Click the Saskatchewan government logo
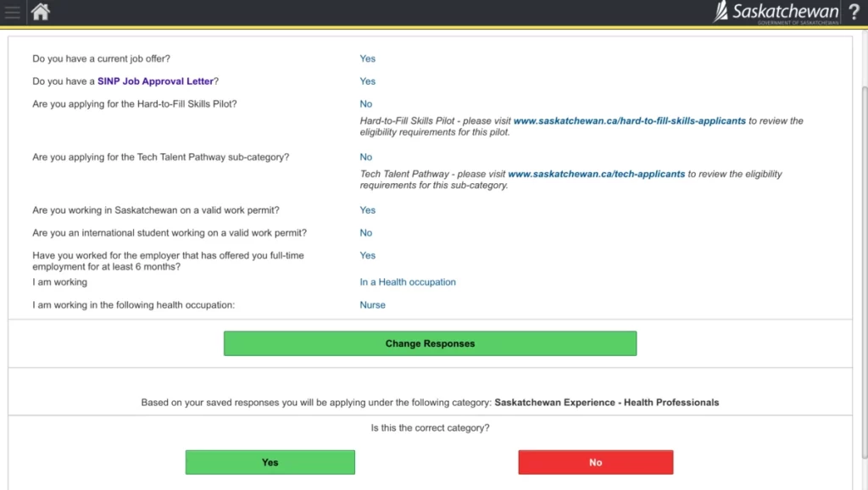 tap(776, 12)
